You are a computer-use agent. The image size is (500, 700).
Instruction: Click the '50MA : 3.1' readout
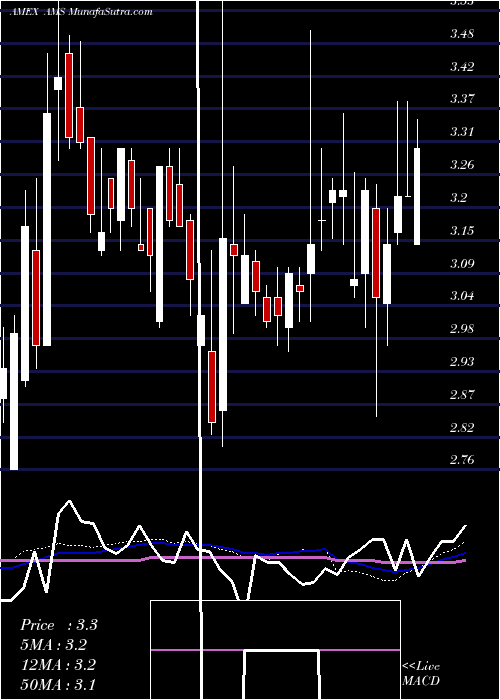[x=58, y=685]
